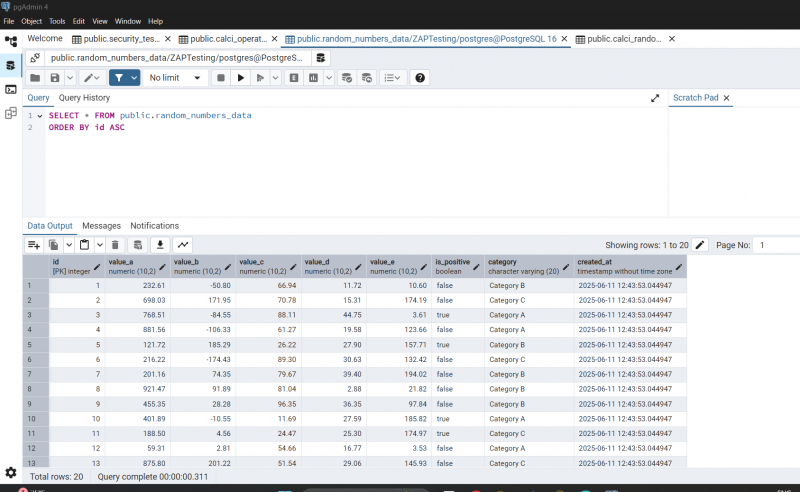This screenshot has width=800, height=492.
Task: Switch to the Messages tab
Action: click(101, 226)
